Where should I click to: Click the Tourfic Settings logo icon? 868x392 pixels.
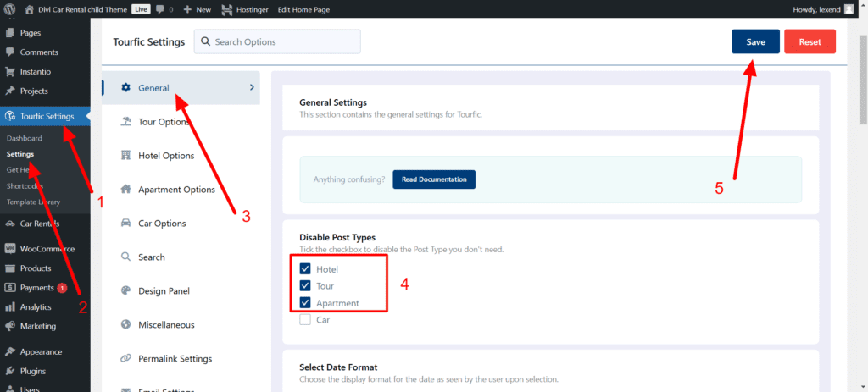(10, 116)
